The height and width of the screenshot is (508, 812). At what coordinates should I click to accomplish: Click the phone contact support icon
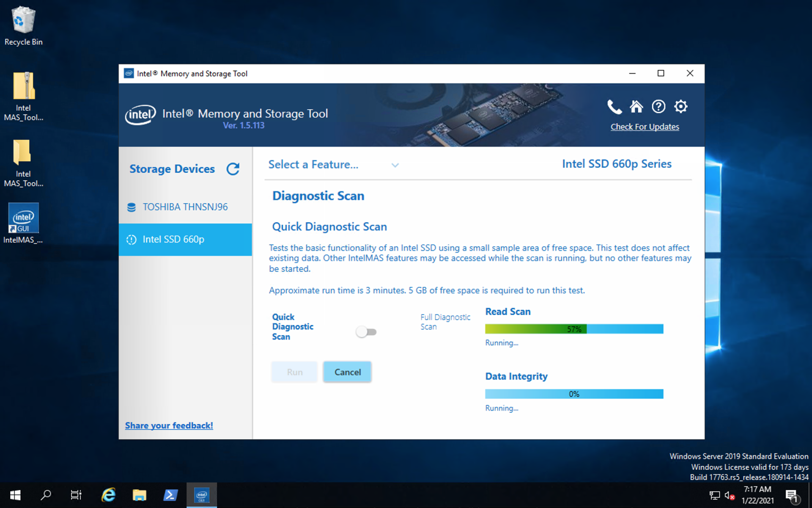coord(614,107)
